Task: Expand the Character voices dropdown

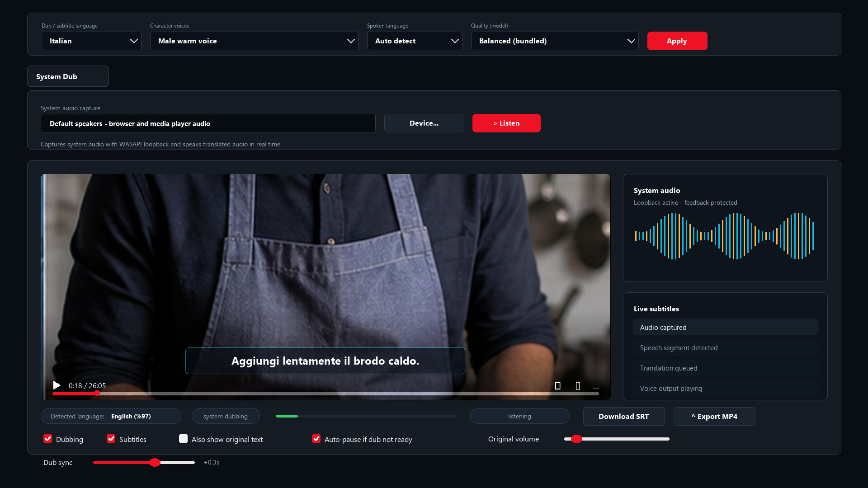Action: click(254, 41)
